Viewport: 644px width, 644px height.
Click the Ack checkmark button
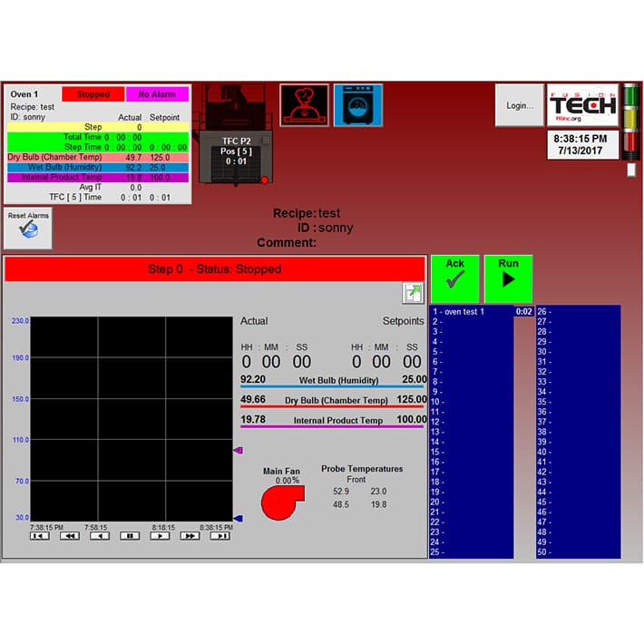click(455, 278)
